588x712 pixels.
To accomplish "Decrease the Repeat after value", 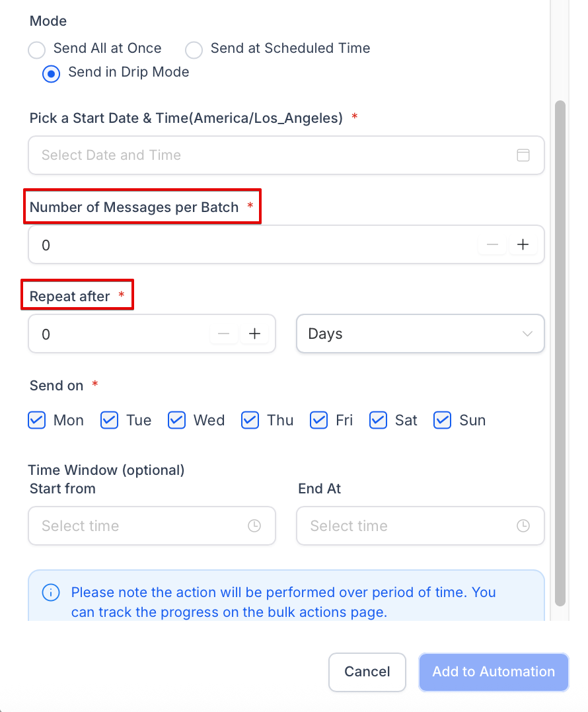I will [224, 334].
